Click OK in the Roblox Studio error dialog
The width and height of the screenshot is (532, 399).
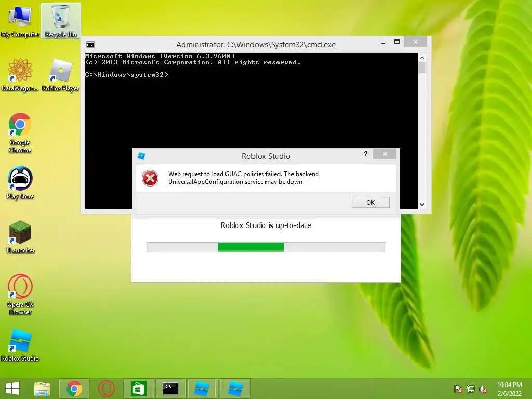[x=370, y=203]
